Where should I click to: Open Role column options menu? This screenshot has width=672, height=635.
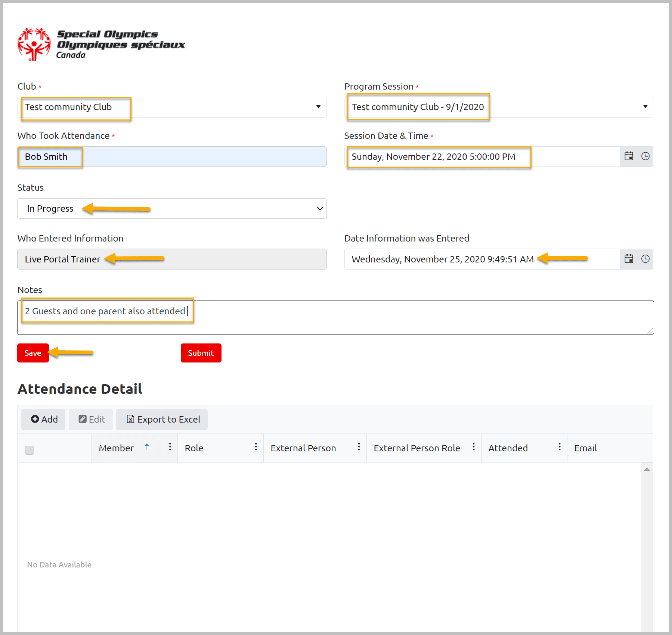(x=256, y=447)
